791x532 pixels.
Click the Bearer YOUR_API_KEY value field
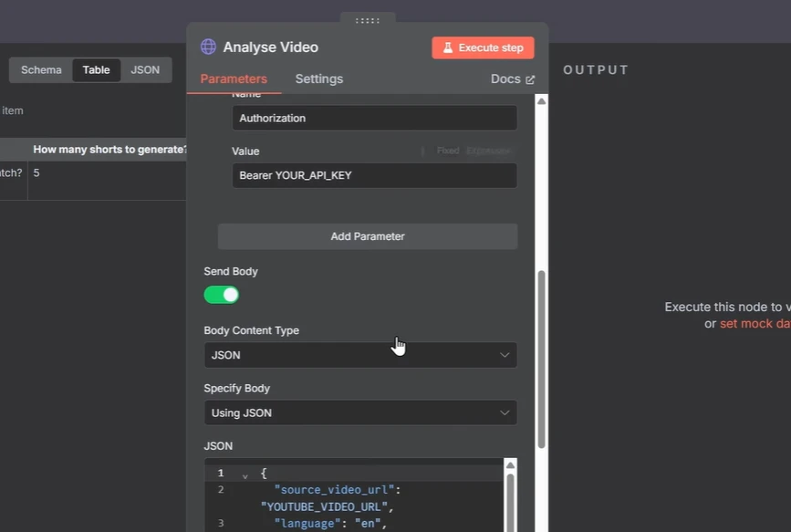[374, 175]
